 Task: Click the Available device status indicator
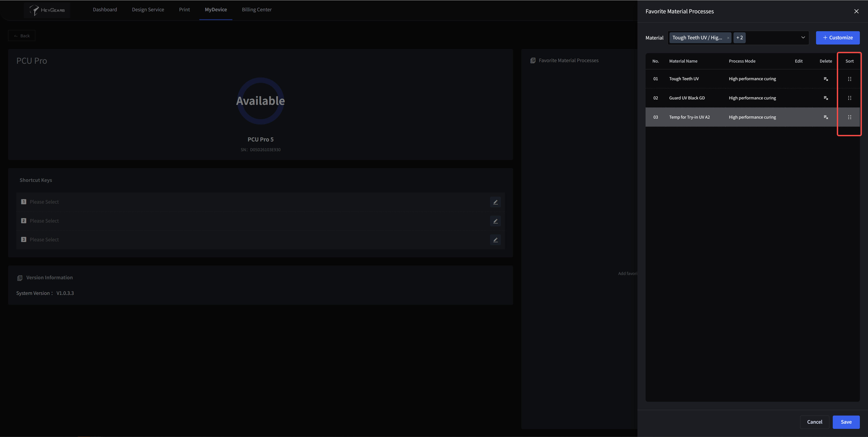(x=260, y=101)
